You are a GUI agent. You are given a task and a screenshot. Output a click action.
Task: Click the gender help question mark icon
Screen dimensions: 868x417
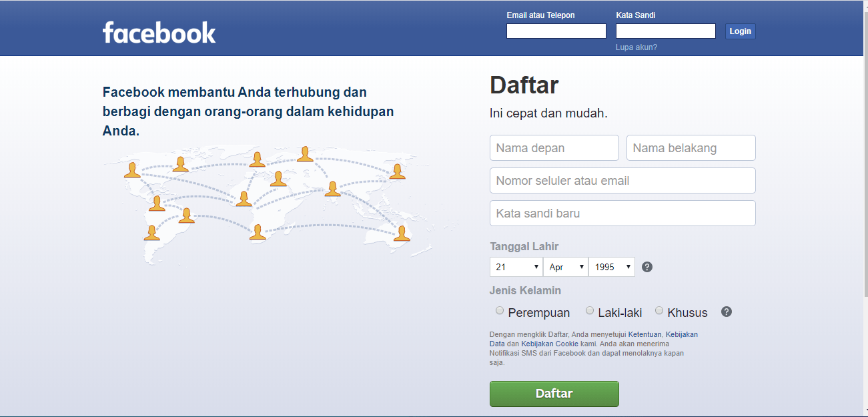(727, 312)
